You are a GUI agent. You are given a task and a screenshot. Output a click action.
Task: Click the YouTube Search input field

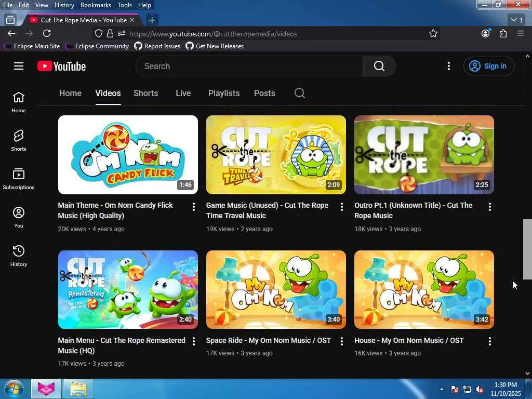click(x=249, y=66)
